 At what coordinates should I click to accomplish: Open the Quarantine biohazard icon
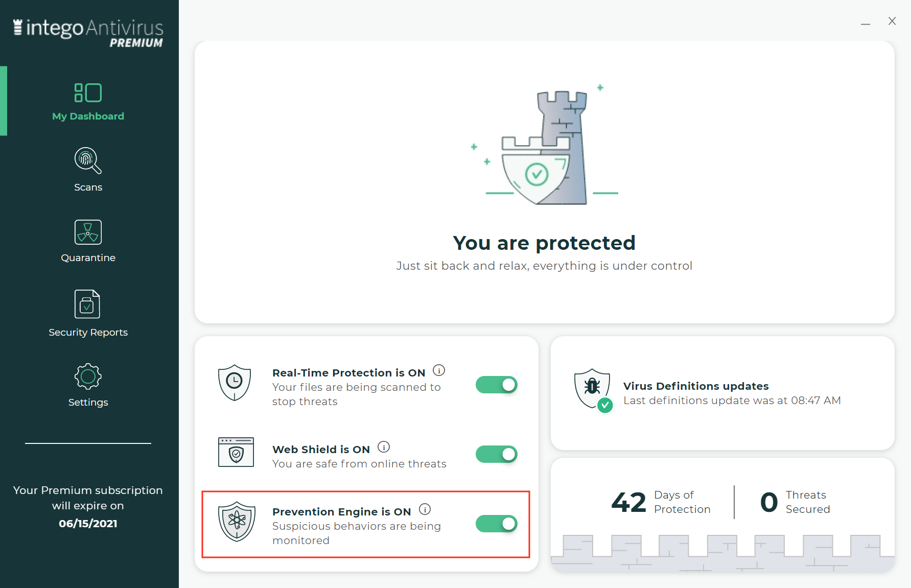pyautogui.click(x=88, y=232)
